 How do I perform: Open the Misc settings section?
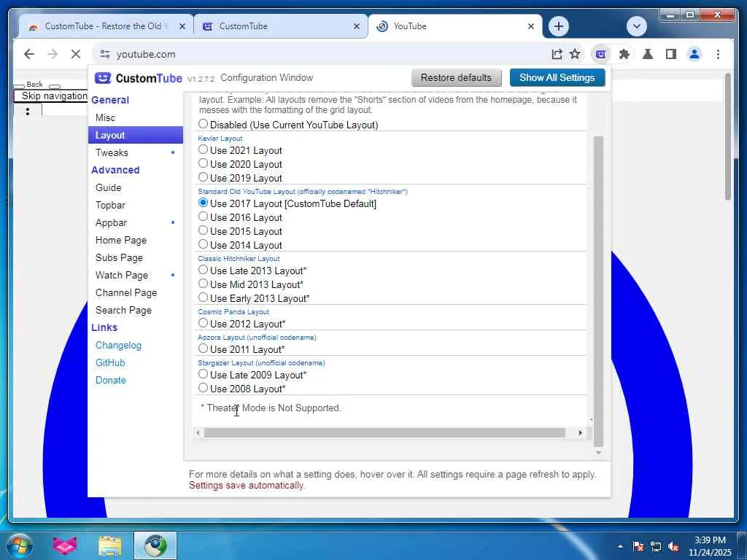pyautogui.click(x=135, y=117)
